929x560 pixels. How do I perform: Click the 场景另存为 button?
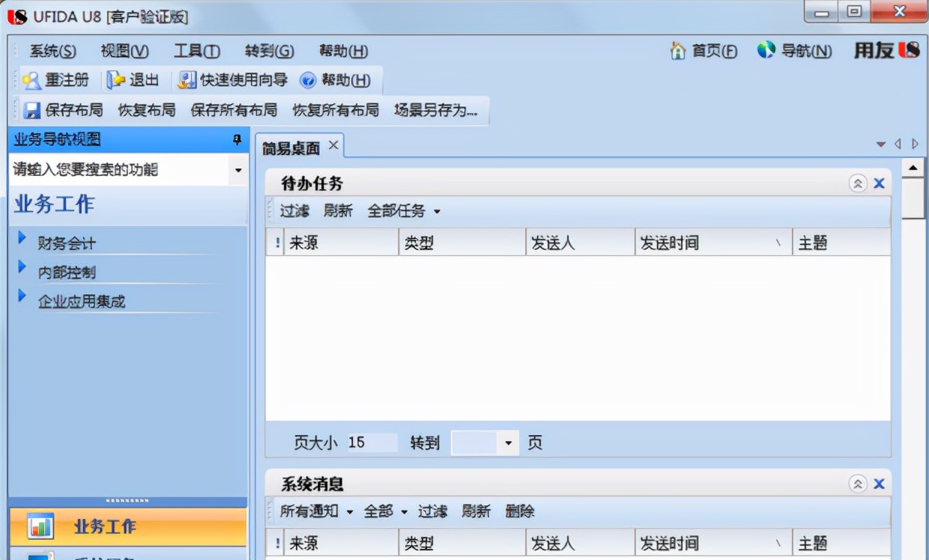tap(436, 110)
